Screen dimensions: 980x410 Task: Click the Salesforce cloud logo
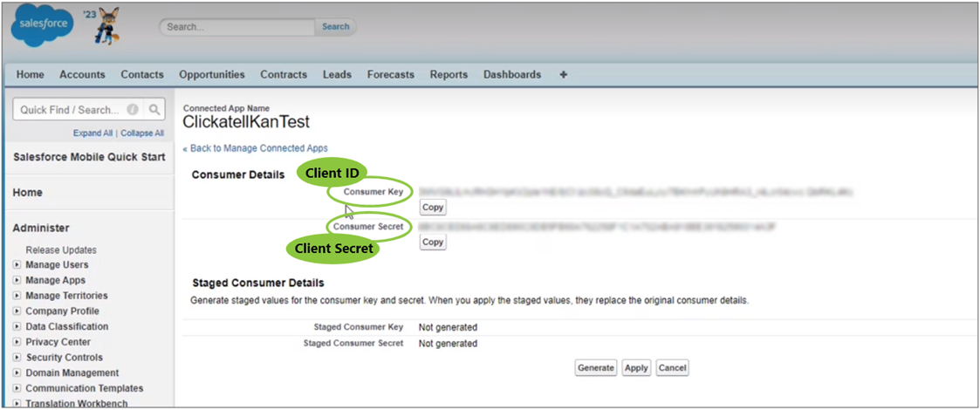(x=42, y=25)
